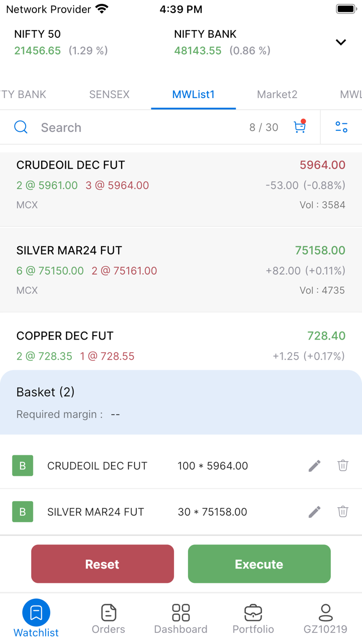This screenshot has height=644, width=362.
Task: Select the SILVER MAR24 FUT watchlist row
Action: 180,270
